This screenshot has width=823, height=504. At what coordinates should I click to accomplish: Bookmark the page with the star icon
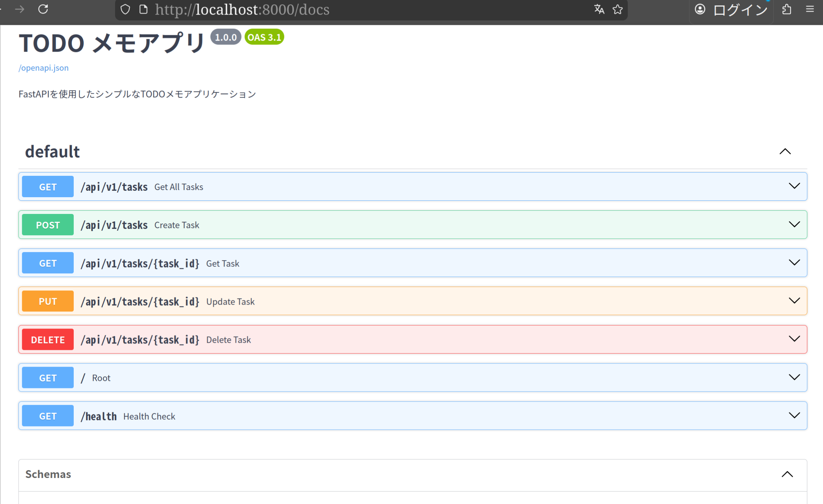coord(617,9)
